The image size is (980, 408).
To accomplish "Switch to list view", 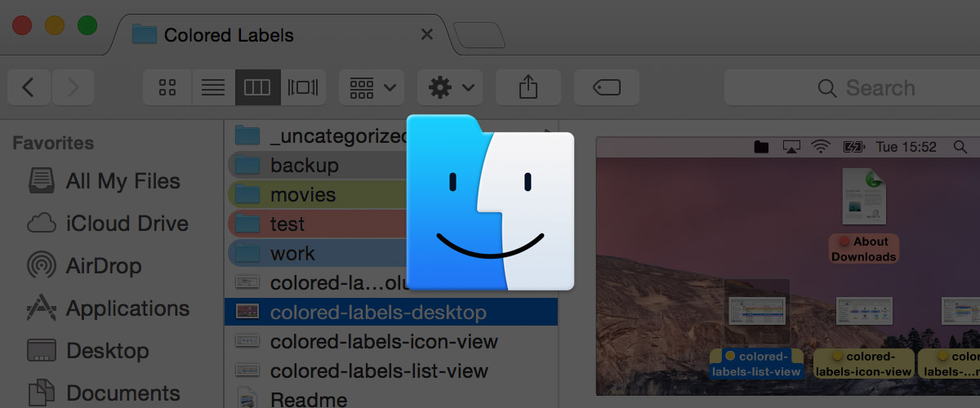I will 213,87.
